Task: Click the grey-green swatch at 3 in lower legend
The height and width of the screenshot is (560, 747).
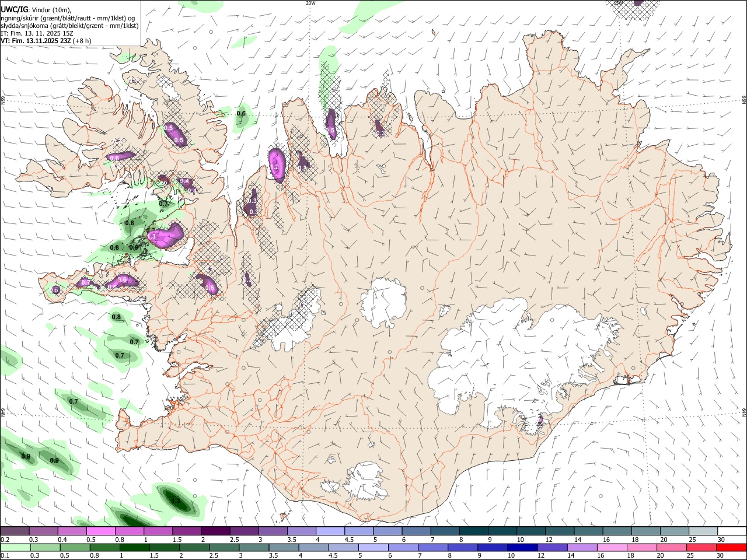Action: [254, 547]
